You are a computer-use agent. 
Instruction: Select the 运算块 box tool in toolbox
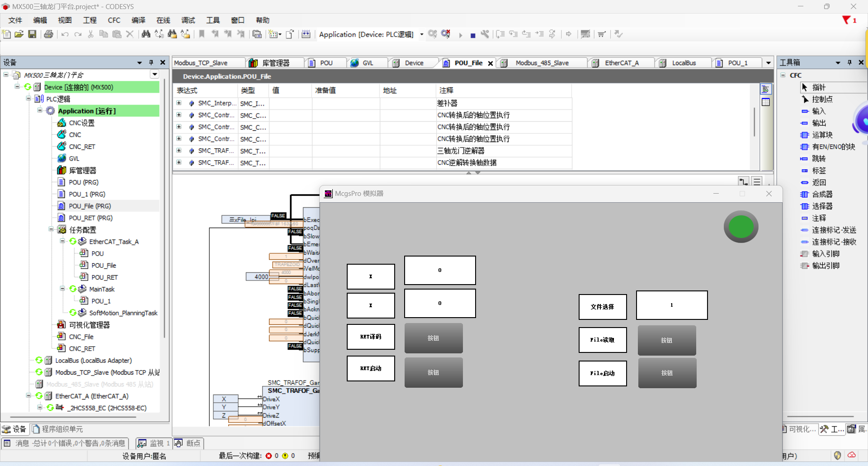(x=822, y=135)
